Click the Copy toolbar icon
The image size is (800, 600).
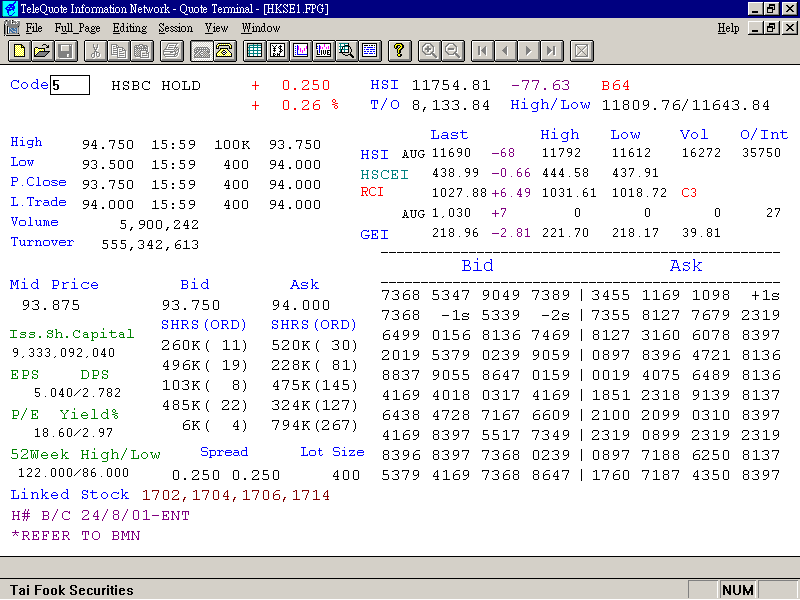pos(118,51)
